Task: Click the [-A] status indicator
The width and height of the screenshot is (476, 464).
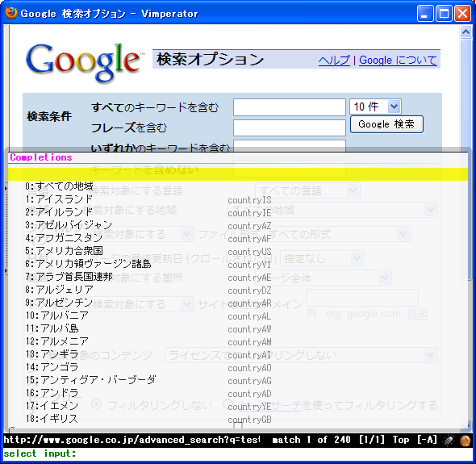Action: [427, 440]
